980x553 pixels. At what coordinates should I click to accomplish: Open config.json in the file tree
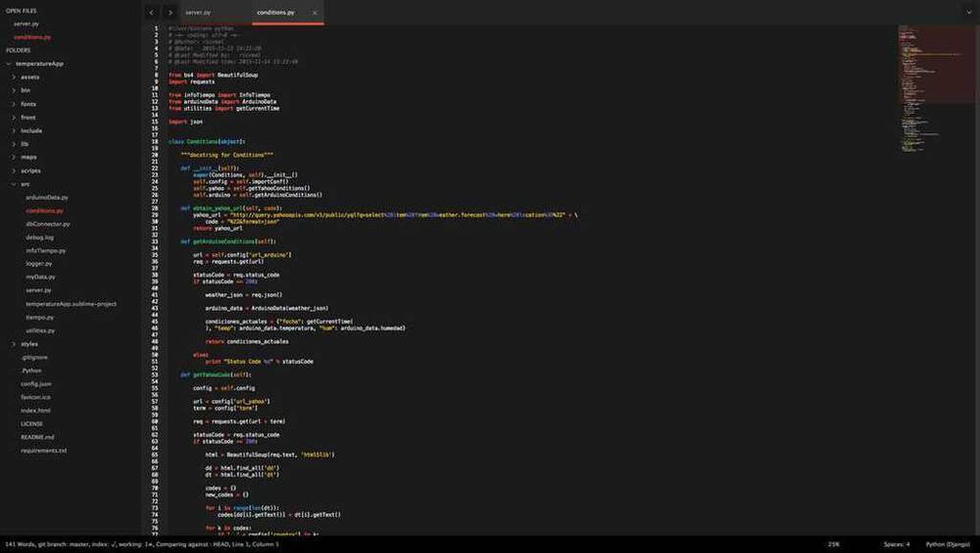point(36,383)
